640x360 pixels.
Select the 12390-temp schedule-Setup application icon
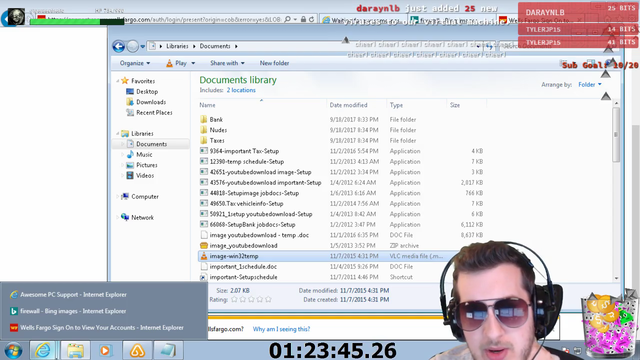[x=204, y=161]
